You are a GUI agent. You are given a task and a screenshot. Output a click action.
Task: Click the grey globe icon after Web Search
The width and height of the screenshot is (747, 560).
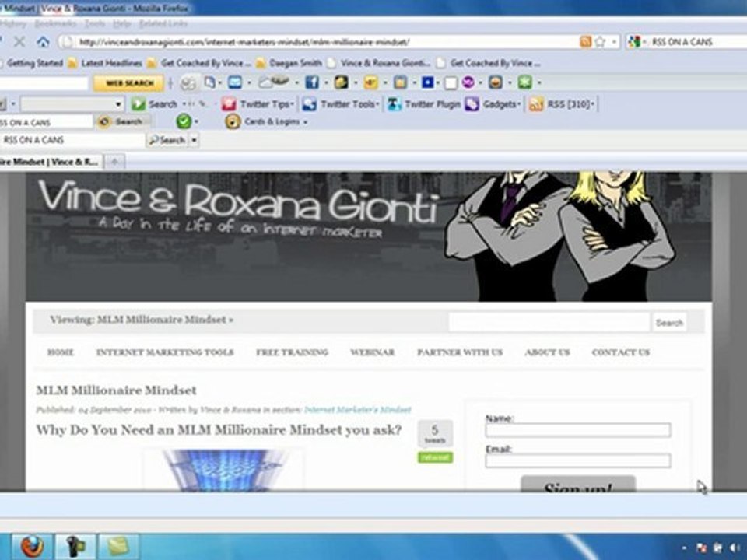coord(188,83)
